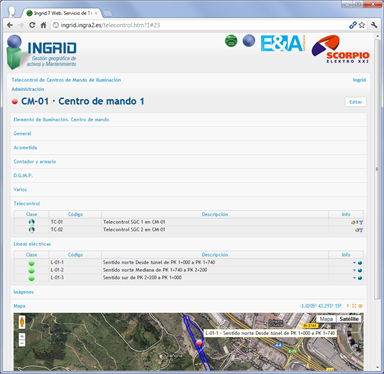Click the green status light for L-01-1
384x374 pixels.
pos(31,263)
